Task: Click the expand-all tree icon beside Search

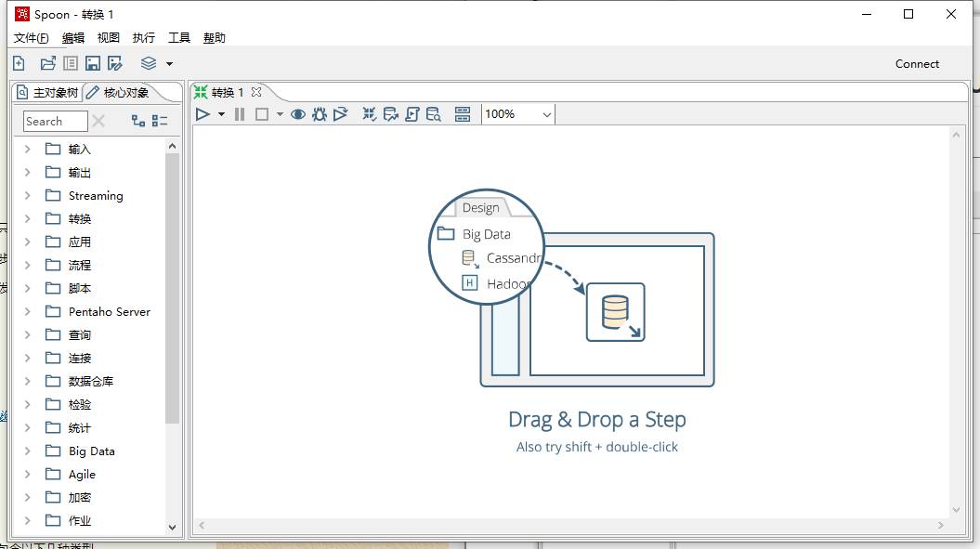Action: [x=138, y=121]
